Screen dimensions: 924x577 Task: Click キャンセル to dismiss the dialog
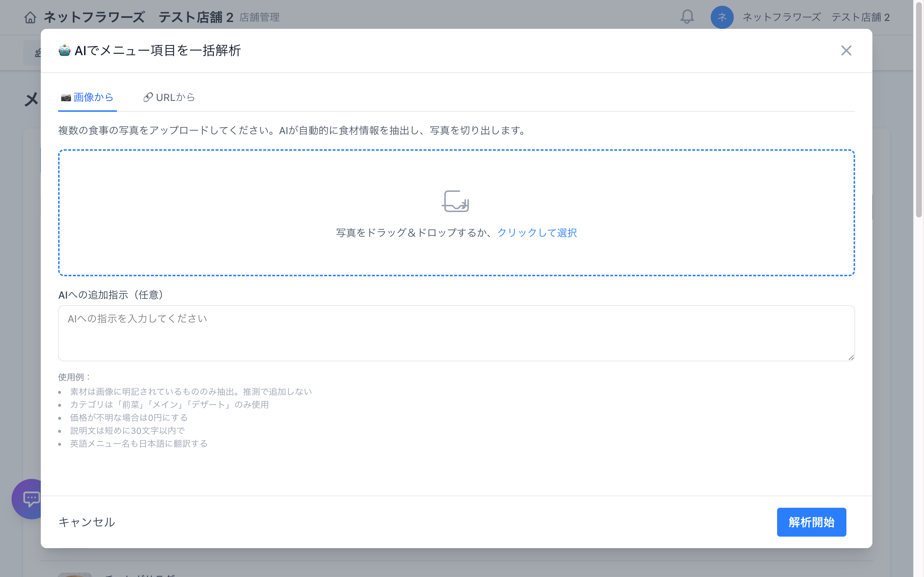click(x=87, y=522)
